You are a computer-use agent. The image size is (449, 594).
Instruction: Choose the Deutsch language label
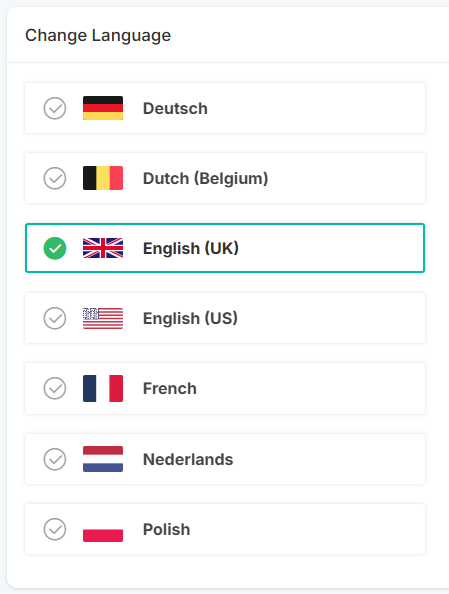175,108
